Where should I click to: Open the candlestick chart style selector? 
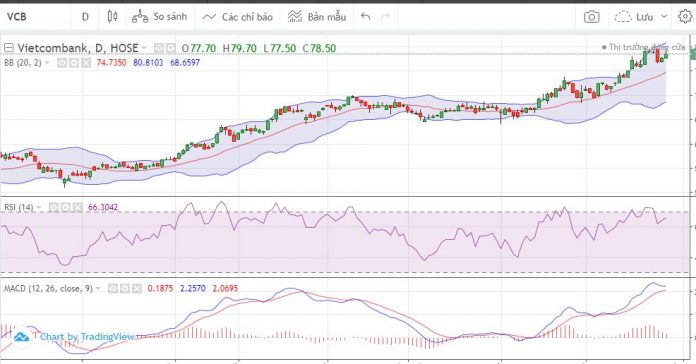112,17
